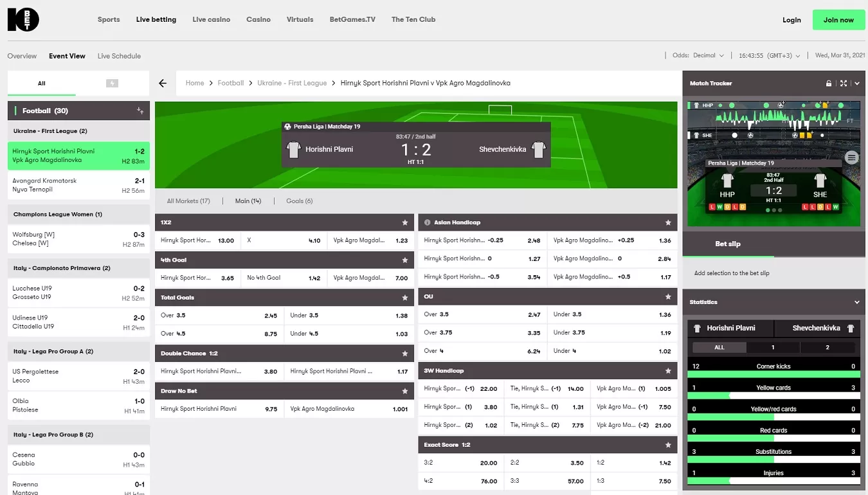Open the Odds Decimal format dropdown
This screenshot has width=868, height=495.
point(698,56)
